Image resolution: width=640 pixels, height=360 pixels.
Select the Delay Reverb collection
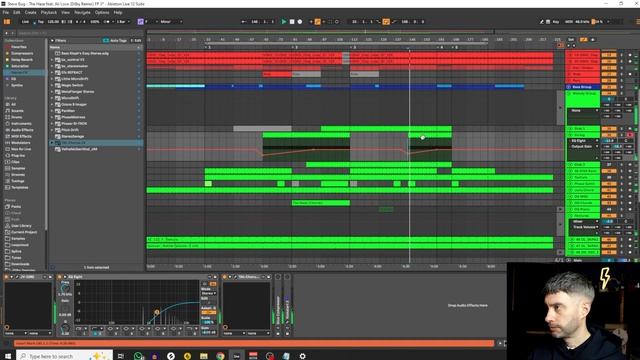coord(22,60)
